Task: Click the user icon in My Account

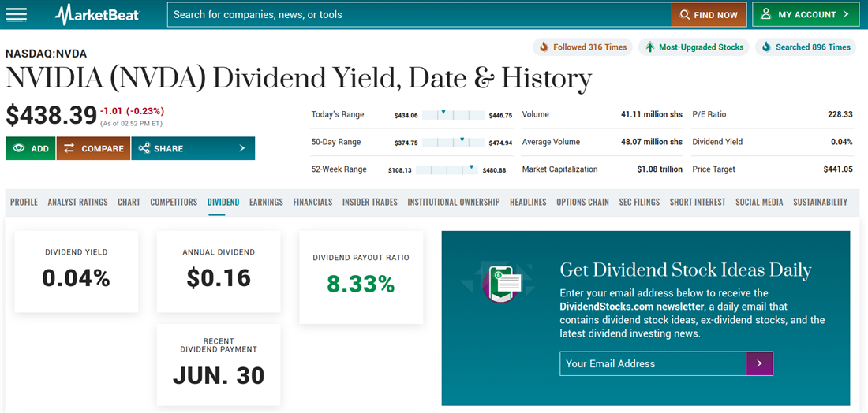Action: 766,14
